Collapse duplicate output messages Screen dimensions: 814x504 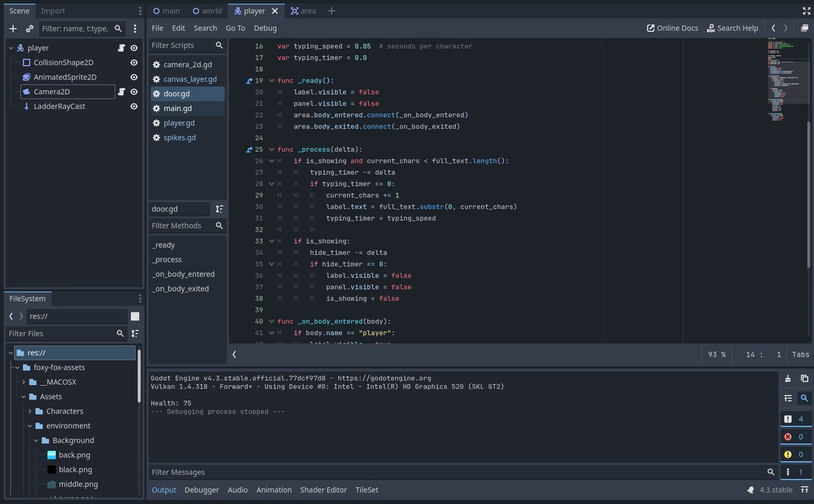pyautogui.click(x=788, y=398)
